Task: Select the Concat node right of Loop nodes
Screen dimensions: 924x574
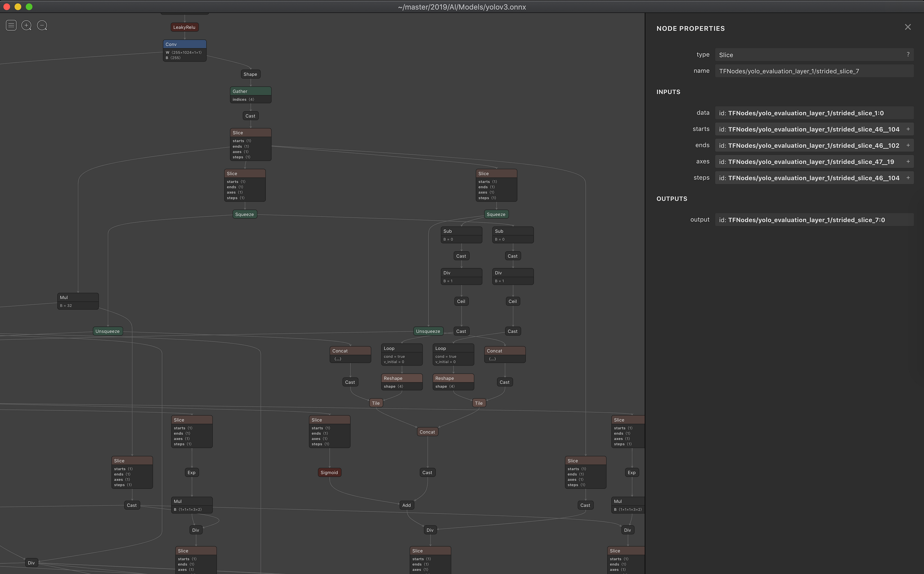Action: [x=505, y=354]
